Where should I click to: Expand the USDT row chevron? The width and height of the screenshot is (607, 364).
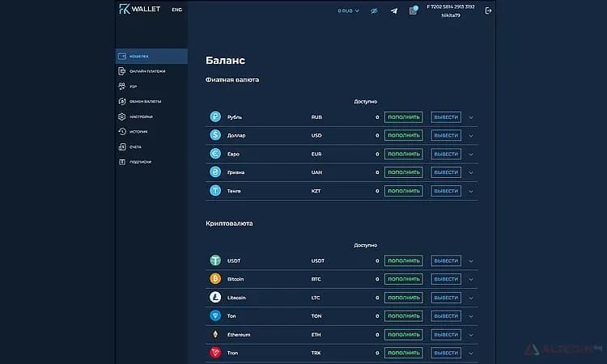(x=471, y=261)
